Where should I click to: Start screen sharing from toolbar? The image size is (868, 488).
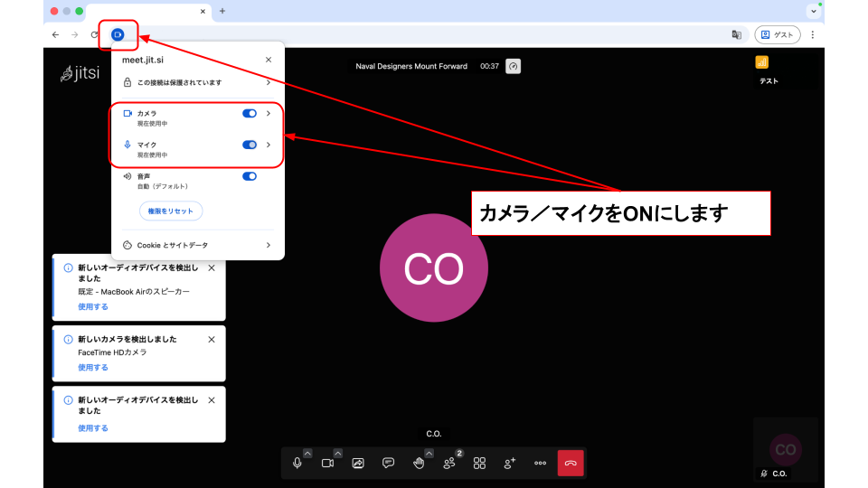pos(358,463)
